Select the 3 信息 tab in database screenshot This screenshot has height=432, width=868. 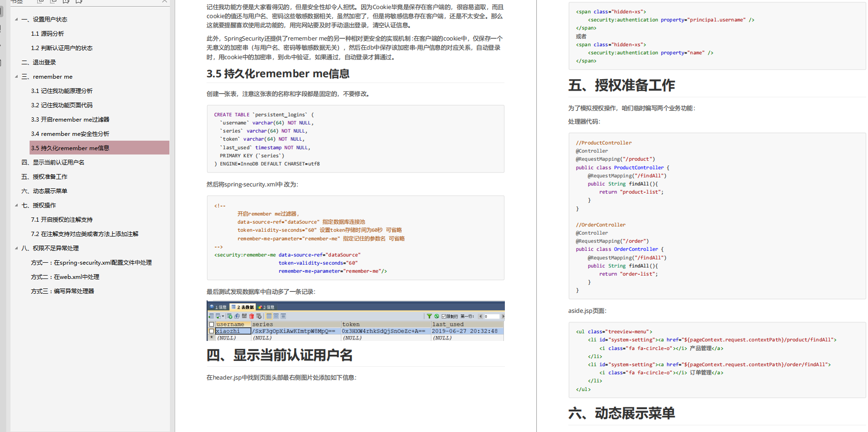(266, 307)
